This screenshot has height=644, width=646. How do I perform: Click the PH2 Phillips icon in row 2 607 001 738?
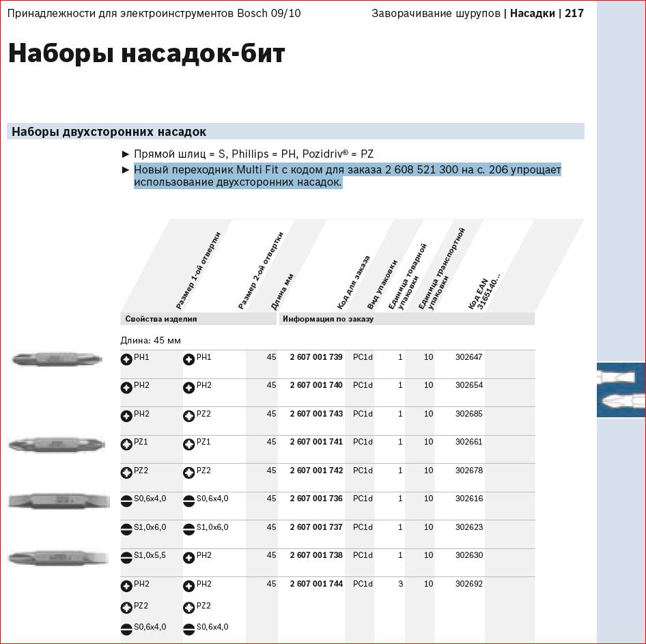188,557
